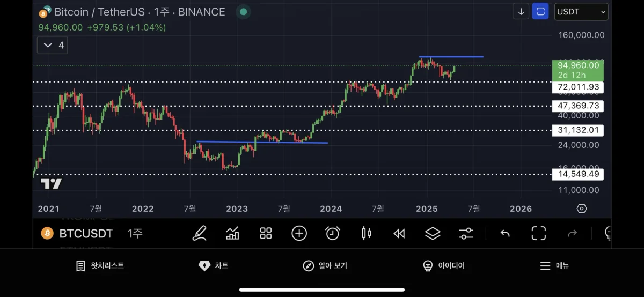Click the down arrow button beside USDT
The image size is (644, 297).
[521, 11]
